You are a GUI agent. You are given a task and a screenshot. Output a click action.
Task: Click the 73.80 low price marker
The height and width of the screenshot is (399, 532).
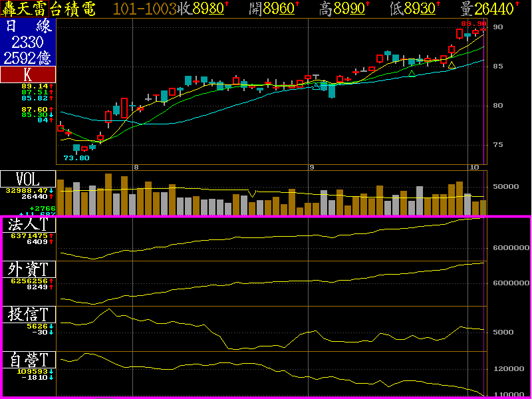[76, 158]
